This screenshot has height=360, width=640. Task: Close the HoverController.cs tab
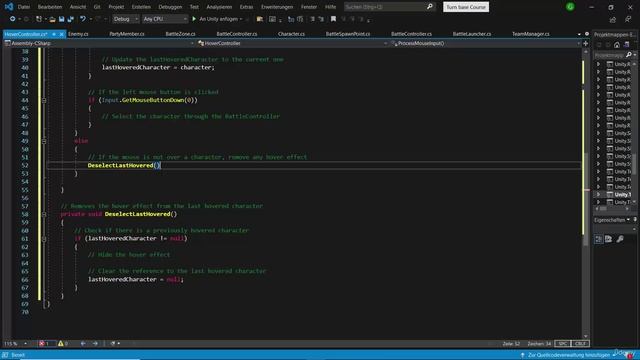[62, 34]
